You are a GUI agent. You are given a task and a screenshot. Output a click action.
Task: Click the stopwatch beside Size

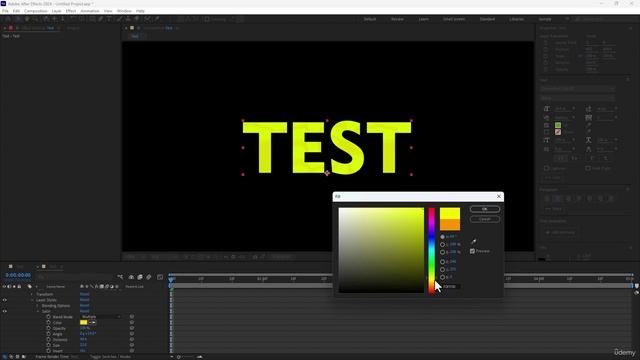pyautogui.click(x=49, y=345)
